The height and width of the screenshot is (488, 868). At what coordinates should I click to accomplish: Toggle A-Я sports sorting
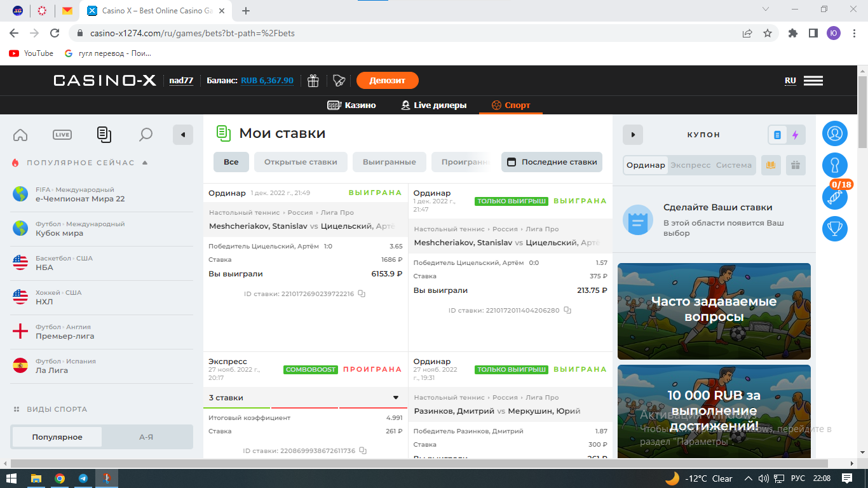[x=146, y=437]
